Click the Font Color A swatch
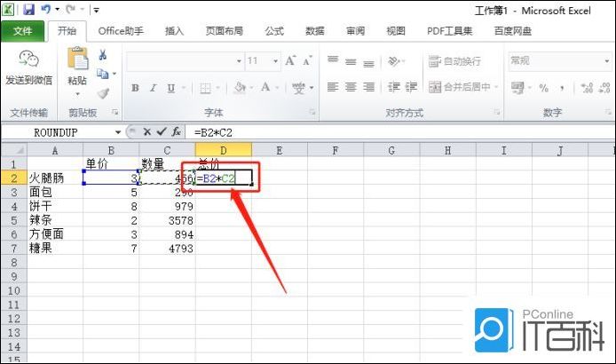 tap(266, 87)
